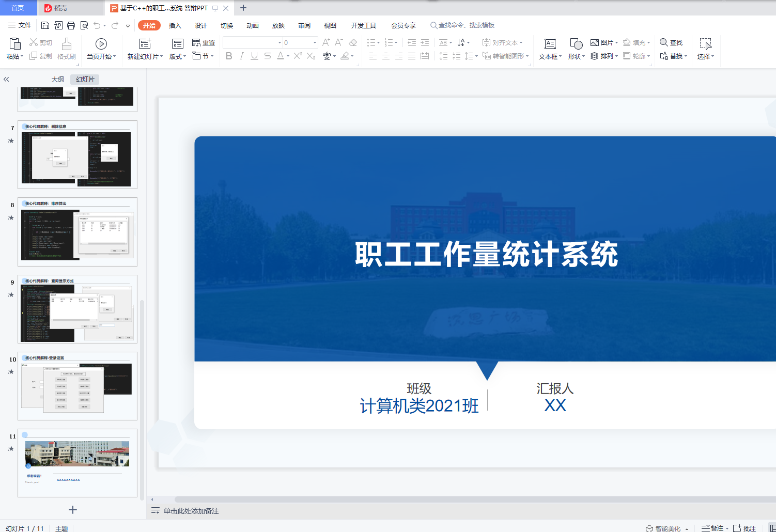This screenshot has height=532, width=776.
Task: Open the font name dropdown
Action: 280,42
